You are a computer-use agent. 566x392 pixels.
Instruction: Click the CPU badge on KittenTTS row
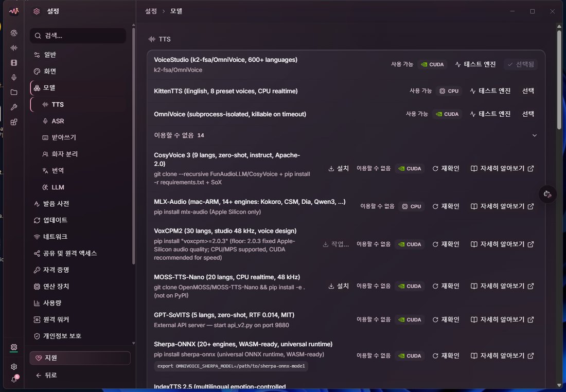(449, 91)
